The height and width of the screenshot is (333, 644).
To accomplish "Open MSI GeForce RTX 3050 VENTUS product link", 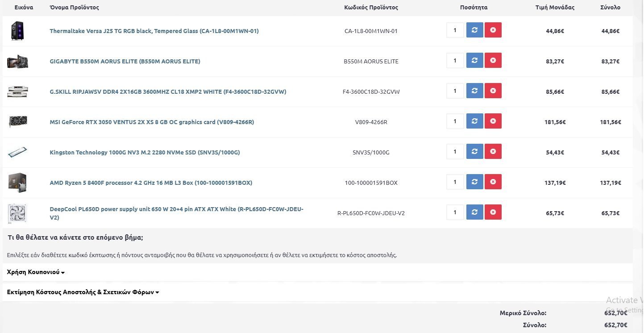I will point(152,122).
